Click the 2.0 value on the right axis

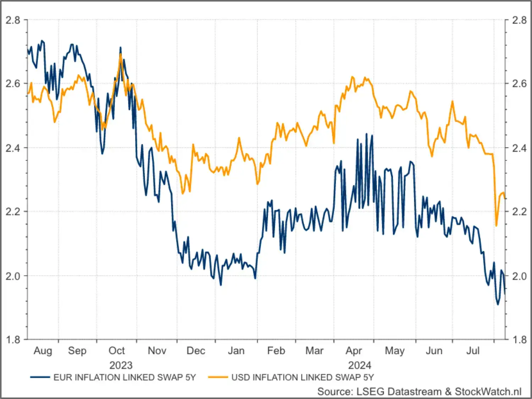click(x=519, y=276)
